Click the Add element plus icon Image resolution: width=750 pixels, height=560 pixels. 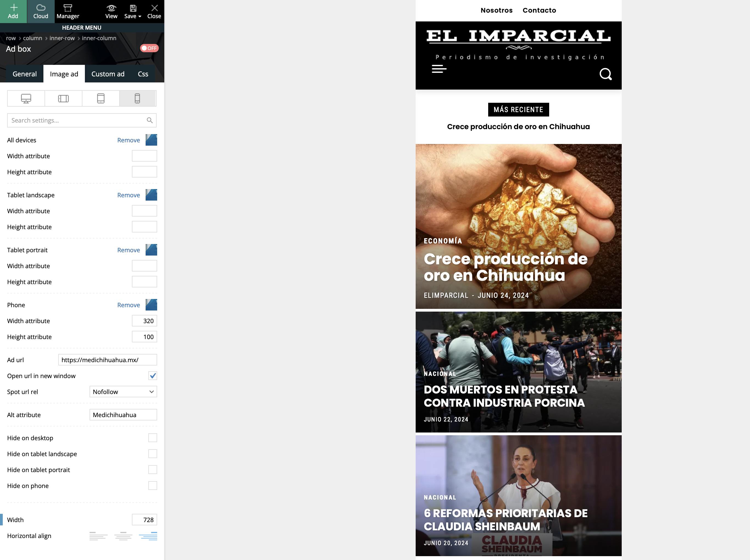tap(13, 8)
